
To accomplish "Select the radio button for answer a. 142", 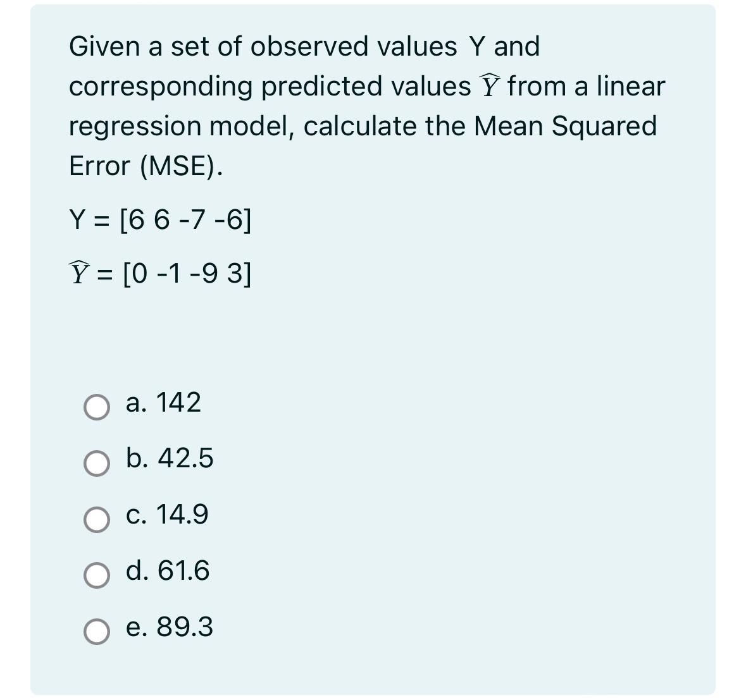I will pyautogui.click(x=96, y=407).
